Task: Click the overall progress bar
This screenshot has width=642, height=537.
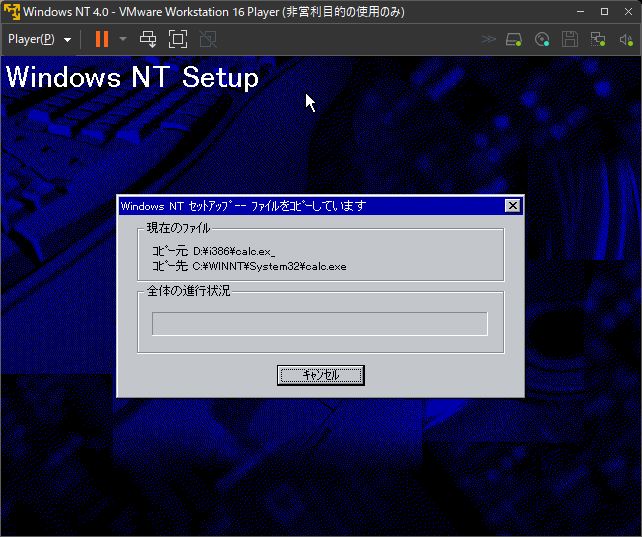Action: click(x=320, y=324)
